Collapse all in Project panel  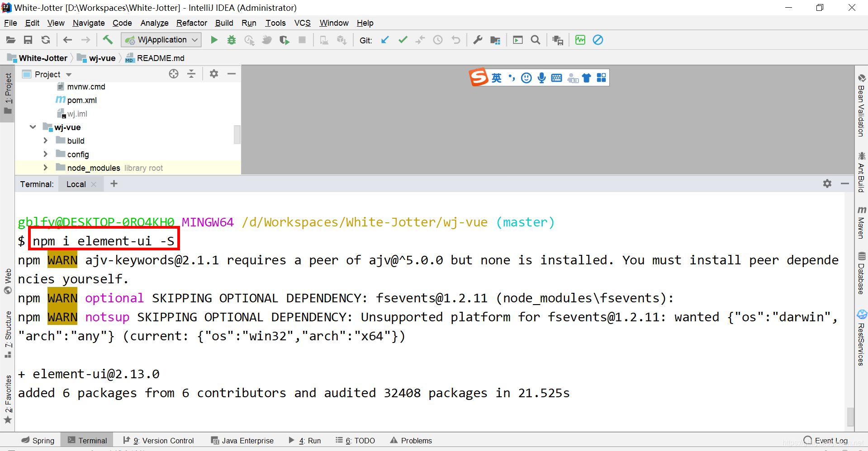[x=191, y=74]
